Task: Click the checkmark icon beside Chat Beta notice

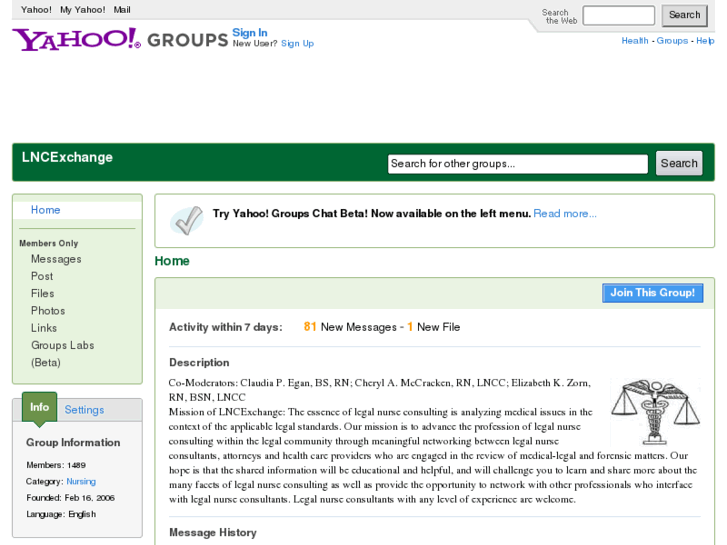Action: point(186,220)
